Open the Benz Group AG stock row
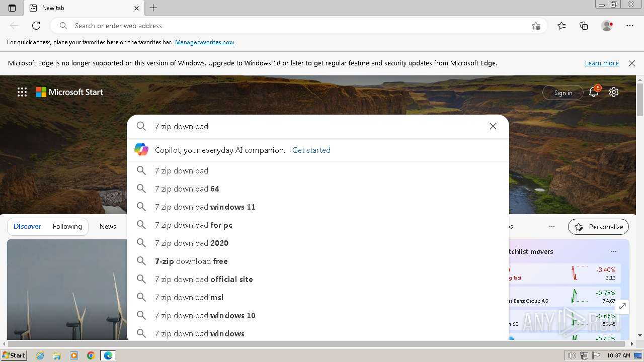Screen dimensions: 644x362 pyautogui.click(x=565, y=297)
